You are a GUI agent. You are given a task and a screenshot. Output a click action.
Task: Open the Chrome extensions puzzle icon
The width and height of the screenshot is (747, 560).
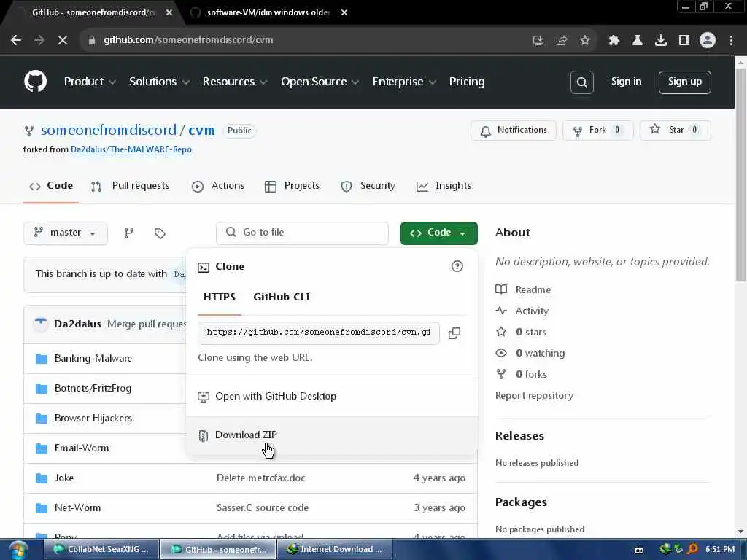(x=614, y=41)
